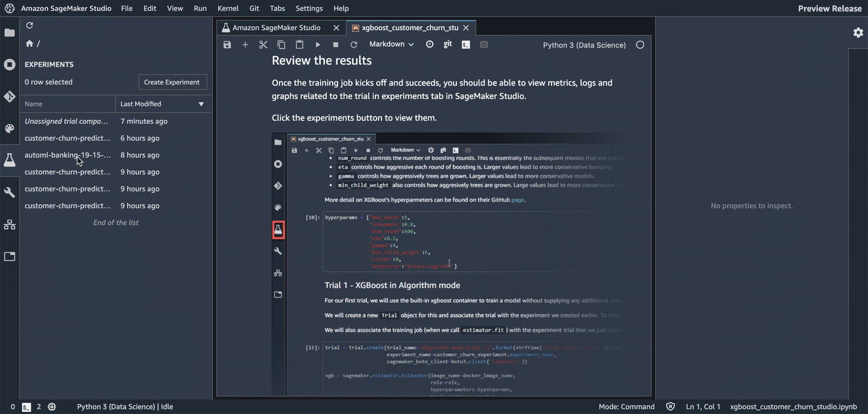Screen dimensions: 868x414
Task: Click the Create Experiment button
Action: [x=172, y=82]
